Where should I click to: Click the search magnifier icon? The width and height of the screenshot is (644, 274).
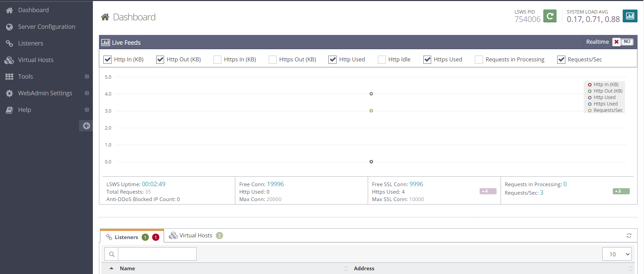coord(112,254)
